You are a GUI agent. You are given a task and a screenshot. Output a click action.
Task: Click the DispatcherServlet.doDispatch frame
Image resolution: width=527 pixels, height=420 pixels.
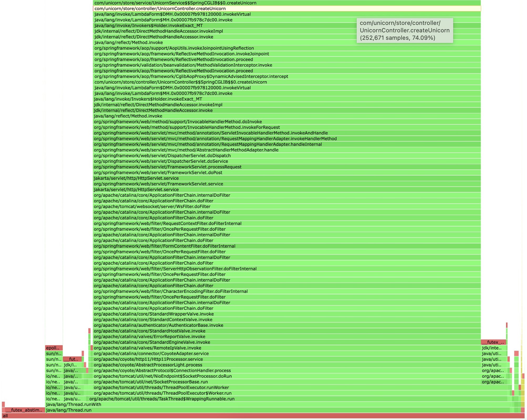287,156
